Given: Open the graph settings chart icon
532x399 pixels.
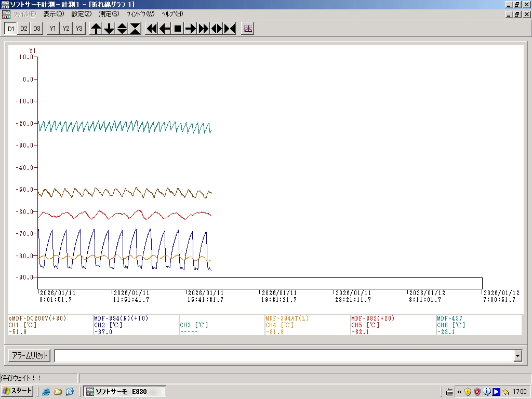Looking at the screenshot, I should 248,29.
